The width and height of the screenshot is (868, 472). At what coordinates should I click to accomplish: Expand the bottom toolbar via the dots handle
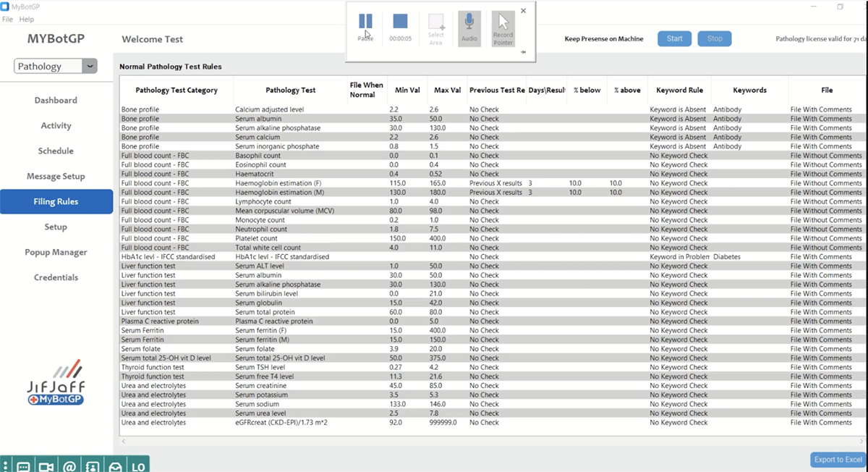[7, 466]
